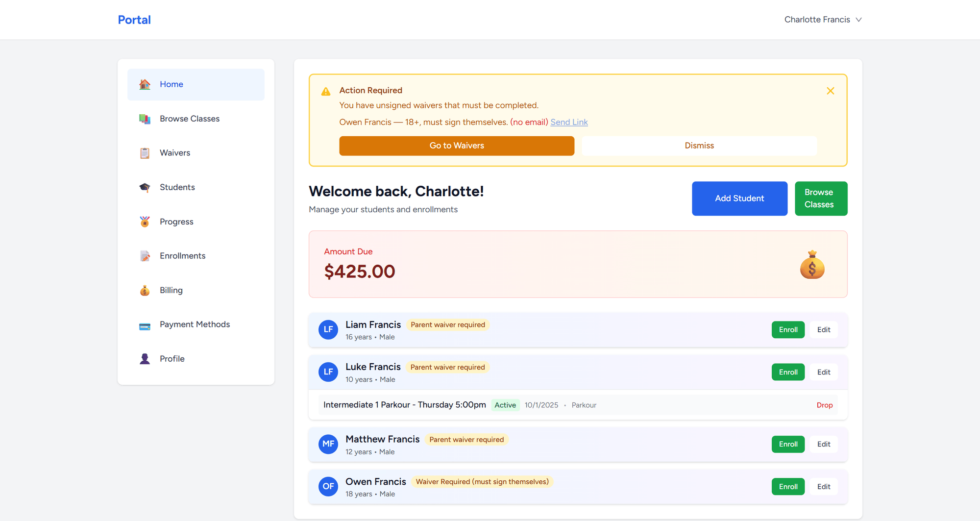Click Liam Francis LF avatar
980x521 pixels.
328,330
